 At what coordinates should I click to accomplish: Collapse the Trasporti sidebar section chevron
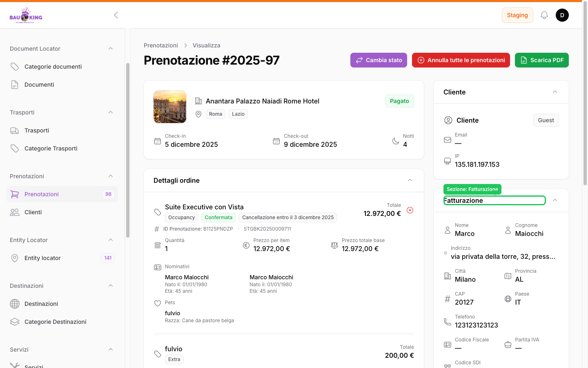[x=111, y=112]
